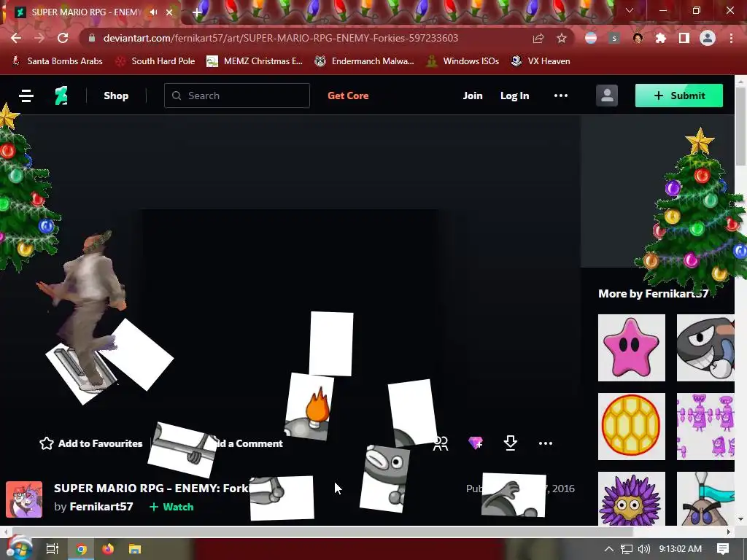Click the download arrow icon
The width and height of the screenshot is (747, 560).
pyautogui.click(x=510, y=443)
